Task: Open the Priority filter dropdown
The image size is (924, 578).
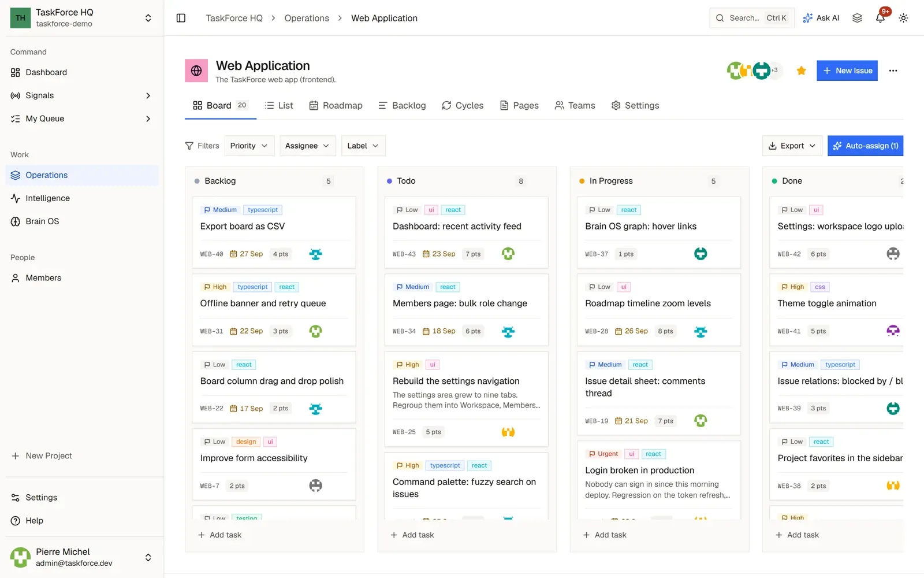Action: [249, 146]
